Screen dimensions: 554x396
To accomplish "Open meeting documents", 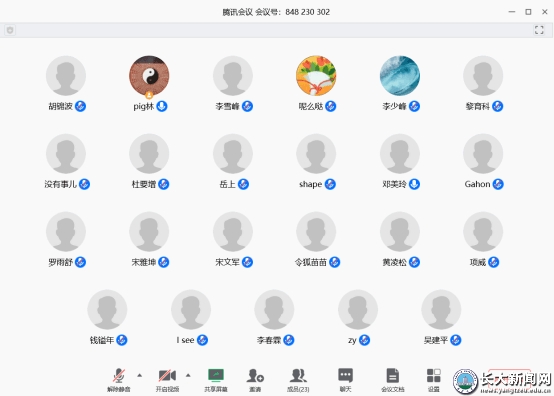I will coord(393,379).
